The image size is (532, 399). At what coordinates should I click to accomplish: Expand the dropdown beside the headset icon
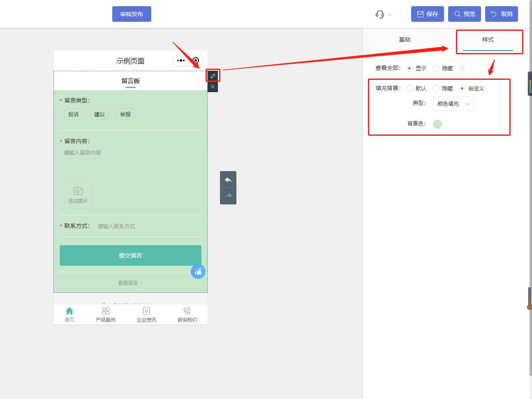coord(390,14)
